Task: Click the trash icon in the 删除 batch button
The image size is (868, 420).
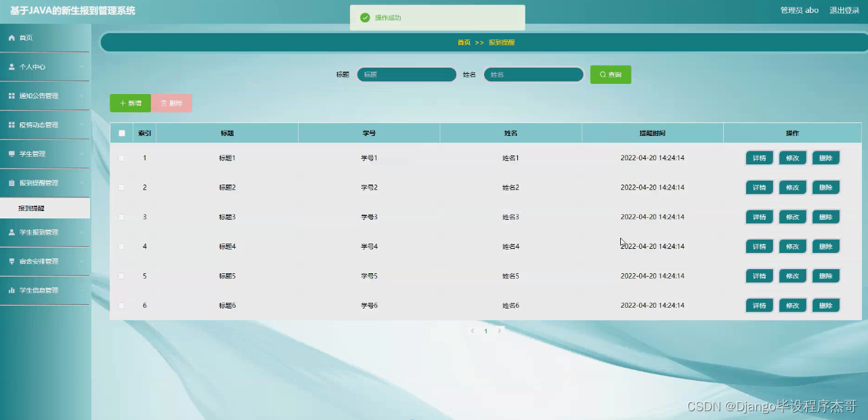Action: (164, 103)
